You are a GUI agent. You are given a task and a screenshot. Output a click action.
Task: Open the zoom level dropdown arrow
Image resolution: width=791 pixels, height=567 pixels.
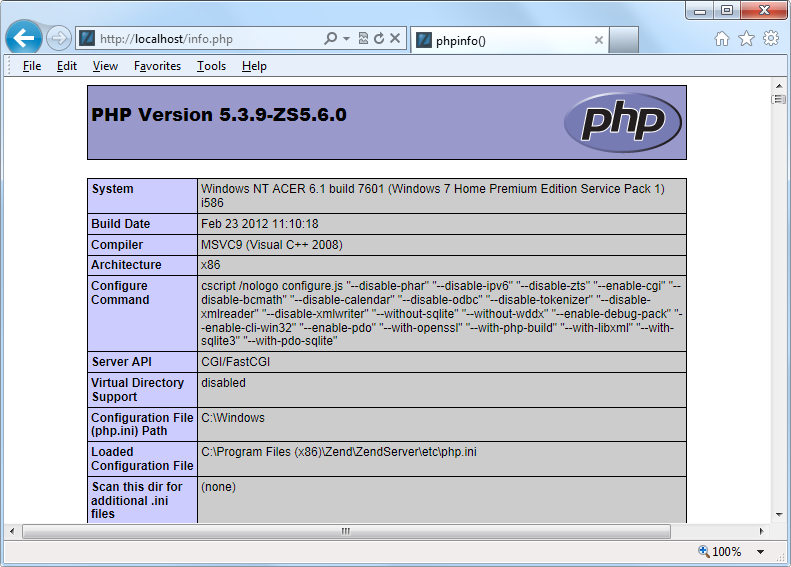pos(760,552)
